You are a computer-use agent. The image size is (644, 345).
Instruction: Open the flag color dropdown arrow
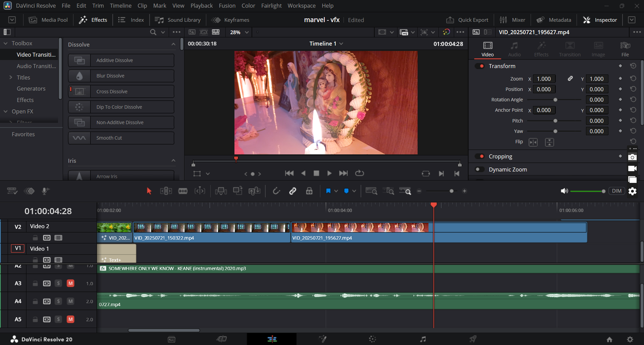pyautogui.click(x=336, y=191)
